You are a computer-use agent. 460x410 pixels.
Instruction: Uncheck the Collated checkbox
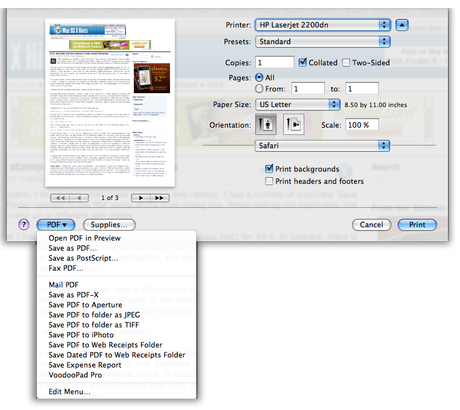(x=302, y=62)
